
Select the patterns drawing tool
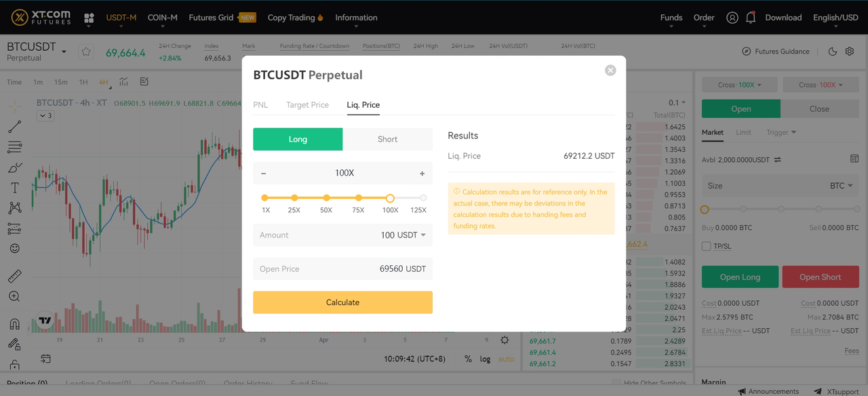(14, 208)
